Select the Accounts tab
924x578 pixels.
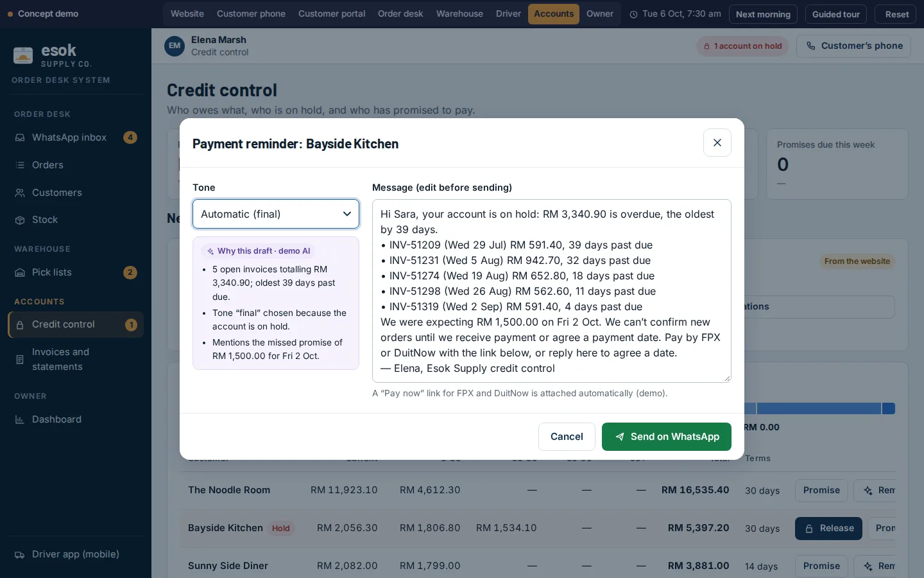(x=554, y=13)
